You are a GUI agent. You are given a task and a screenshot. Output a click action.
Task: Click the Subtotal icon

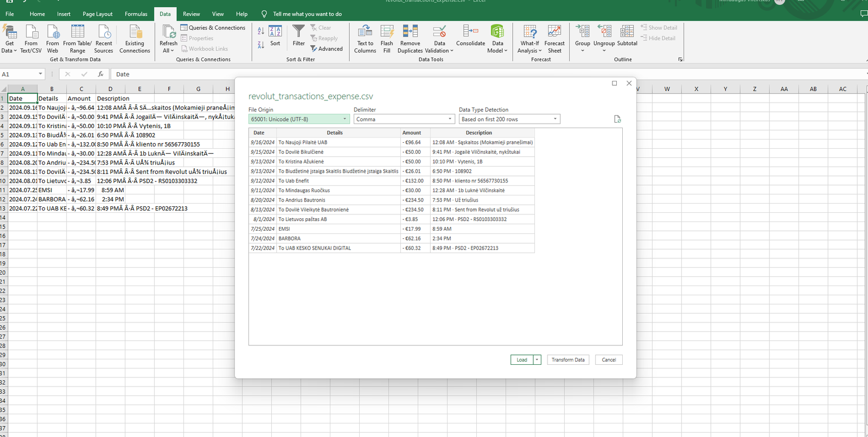(627, 31)
